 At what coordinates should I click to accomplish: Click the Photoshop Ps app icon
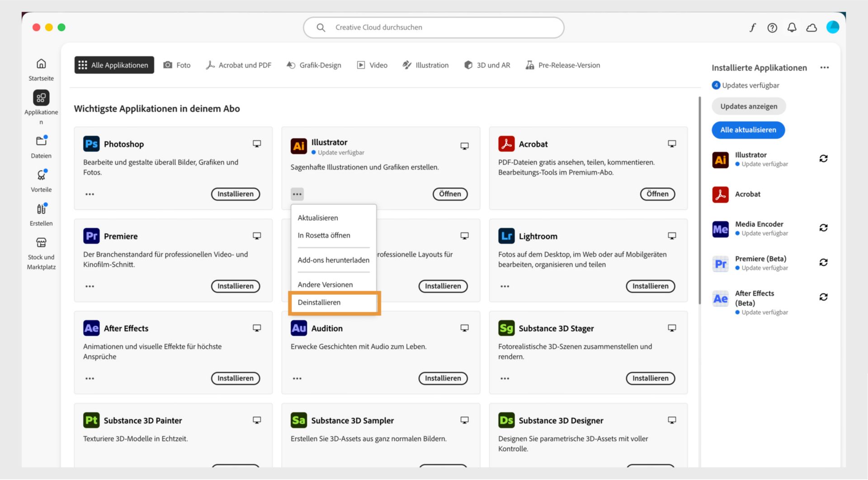(x=91, y=144)
